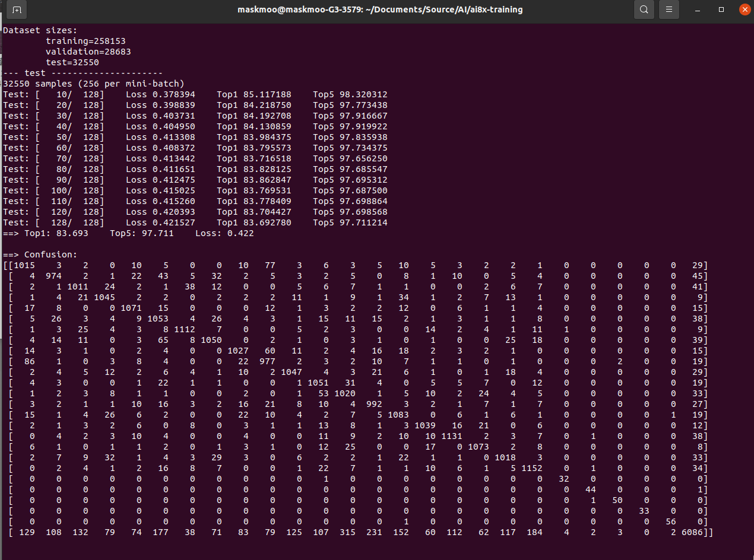
Task: Click Top5 value 97.687500
Action: [x=363, y=190]
